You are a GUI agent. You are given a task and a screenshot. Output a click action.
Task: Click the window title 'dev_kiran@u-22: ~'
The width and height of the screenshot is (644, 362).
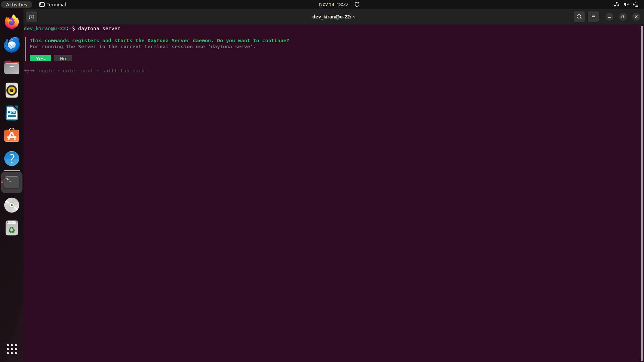click(333, 17)
